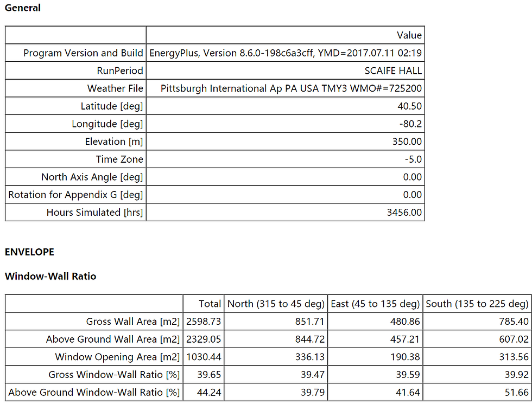Click the ENVELOPE section heading

tap(29, 252)
